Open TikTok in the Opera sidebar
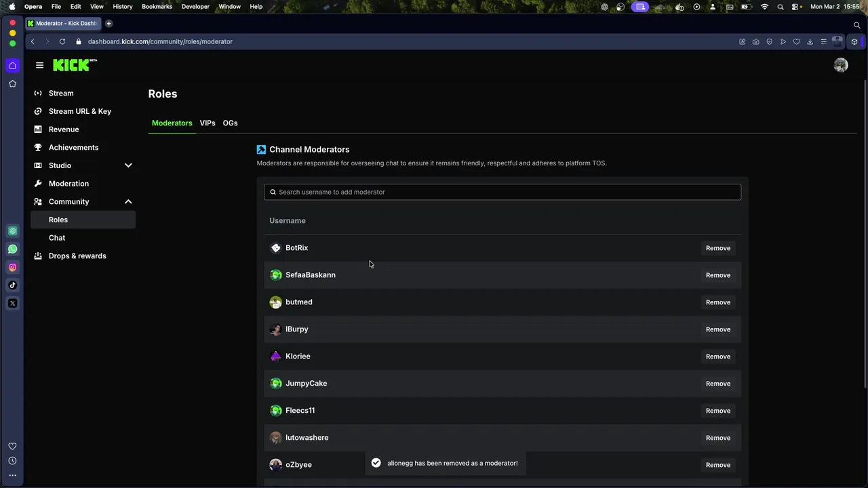 [x=12, y=285]
